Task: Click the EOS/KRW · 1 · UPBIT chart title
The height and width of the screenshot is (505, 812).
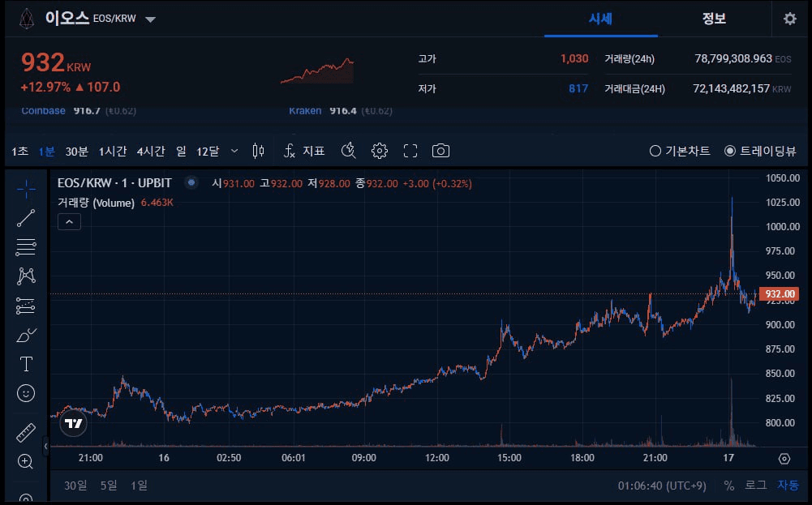Action: click(x=114, y=183)
